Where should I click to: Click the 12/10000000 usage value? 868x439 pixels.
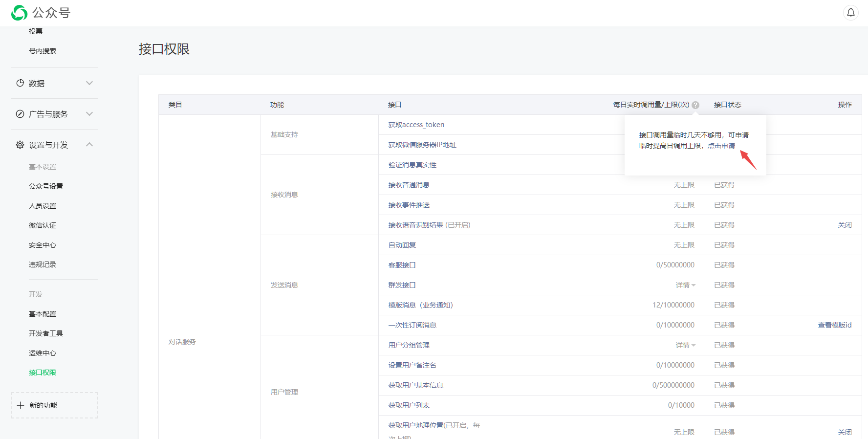[673, 305]
